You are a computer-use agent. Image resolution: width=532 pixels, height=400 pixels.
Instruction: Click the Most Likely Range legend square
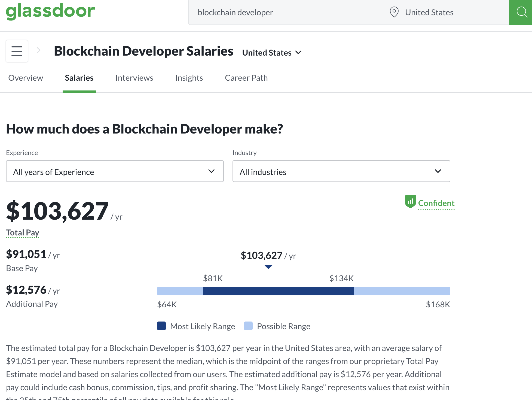pos(161,326)
